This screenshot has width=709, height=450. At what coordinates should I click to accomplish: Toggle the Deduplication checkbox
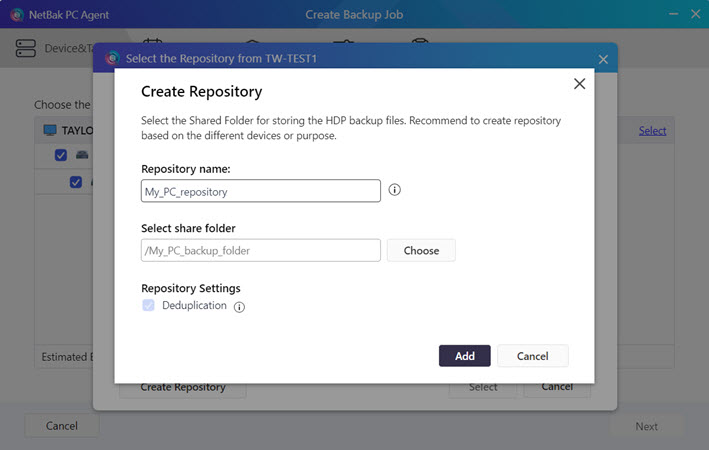click(x=148, y=305)
